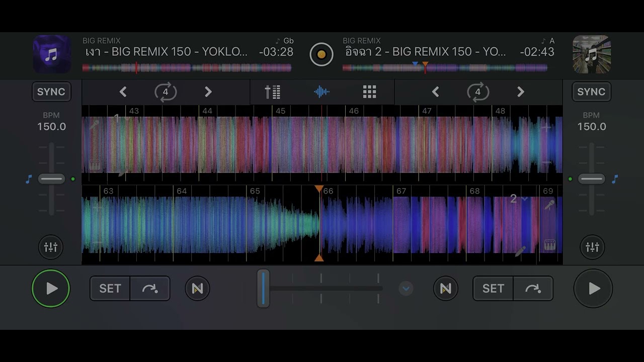This screenshot has width=644, height=362.
Task: Click beat marker 45 on upper waveform
Action: click(281, 111)
